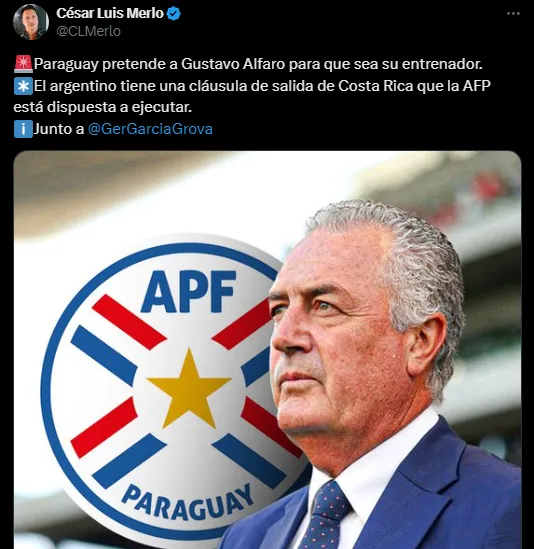Viewport: 534px width, 549px height.
Task: Click the blue verified checkmark badge
Action: 173,14
